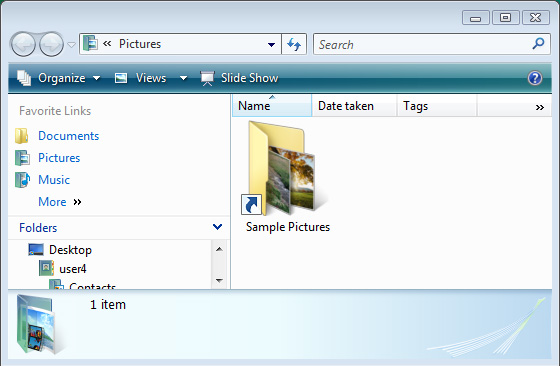
Task: Open the address bar dropdown arrow
Action: [271, 45]
